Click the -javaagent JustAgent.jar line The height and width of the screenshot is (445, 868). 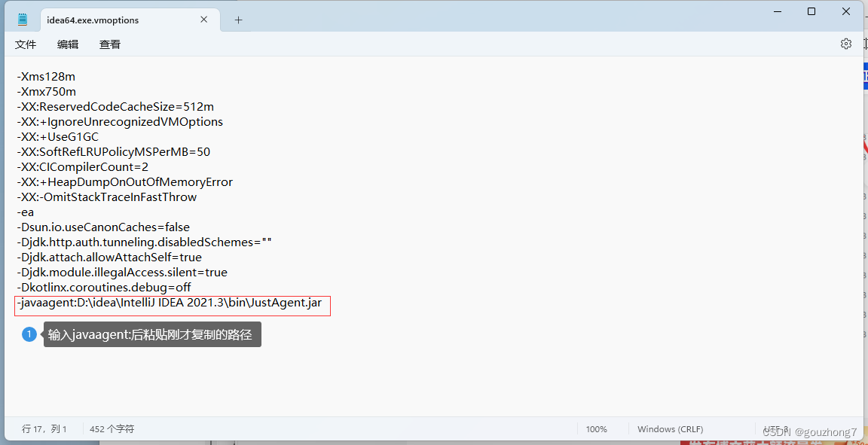[170, 303]
